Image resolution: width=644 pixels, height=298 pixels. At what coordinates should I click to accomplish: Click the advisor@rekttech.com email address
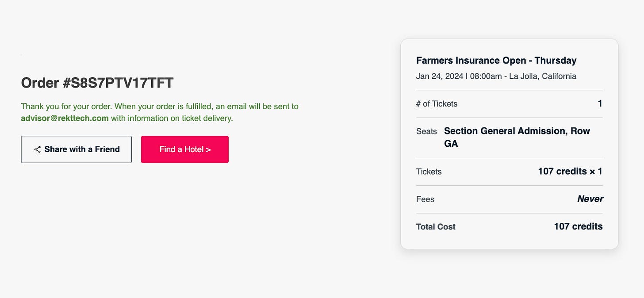(65, 118)
